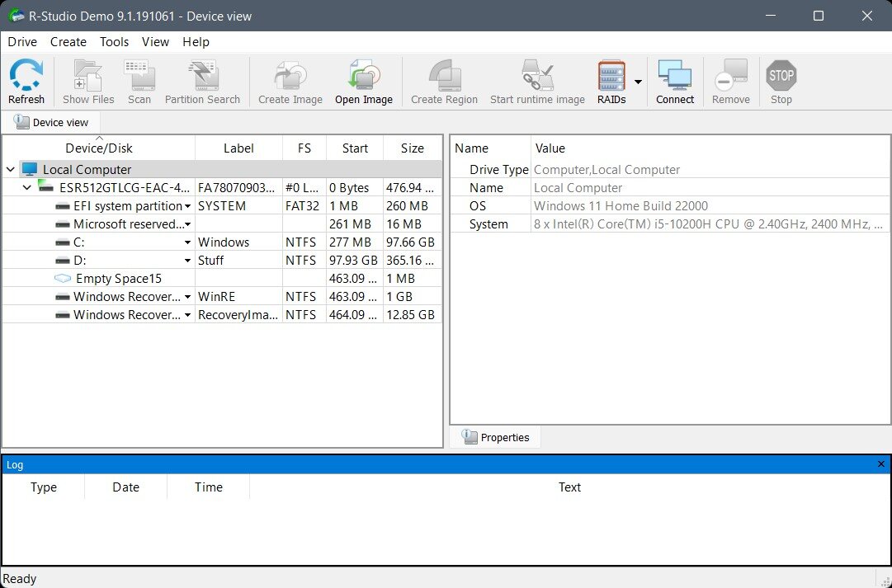Click the RAIDs toolbar icon
Image resolution: width=892 pixels, height=588 pixels.
pos(611,76)
